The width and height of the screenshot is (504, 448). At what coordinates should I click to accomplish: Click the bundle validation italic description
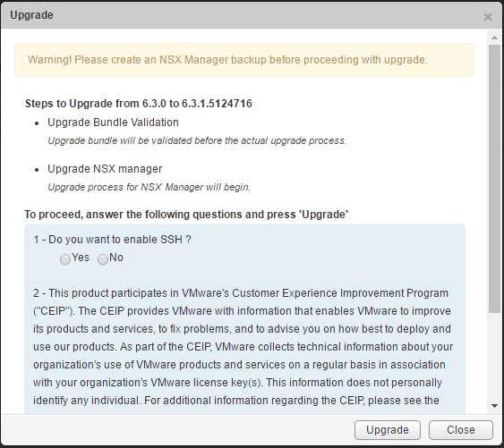point(197,140)
